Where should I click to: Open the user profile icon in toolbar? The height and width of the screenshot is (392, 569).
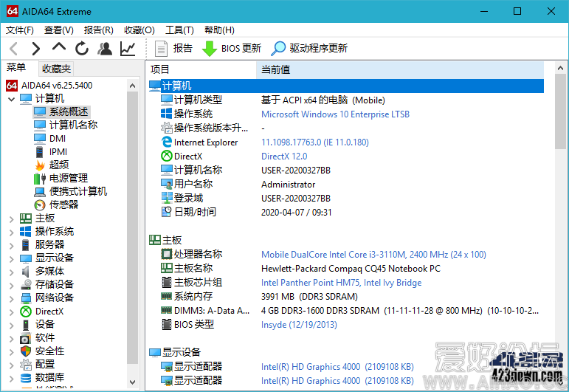click(x=105, y=48)
